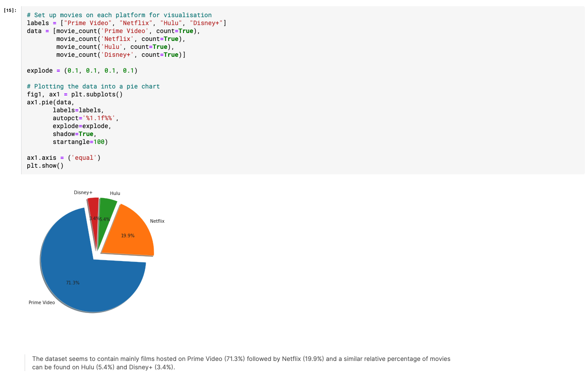Click the pie chart plotting comment
Viewport: 588px width, 379px height.
92,86
